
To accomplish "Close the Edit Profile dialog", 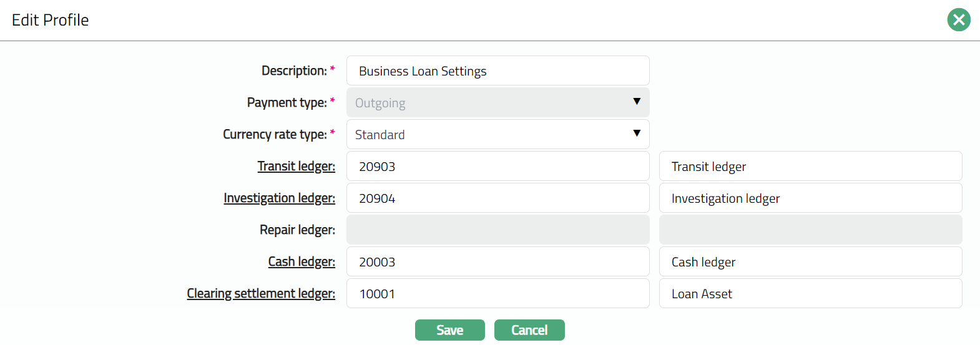I will 959,20.
